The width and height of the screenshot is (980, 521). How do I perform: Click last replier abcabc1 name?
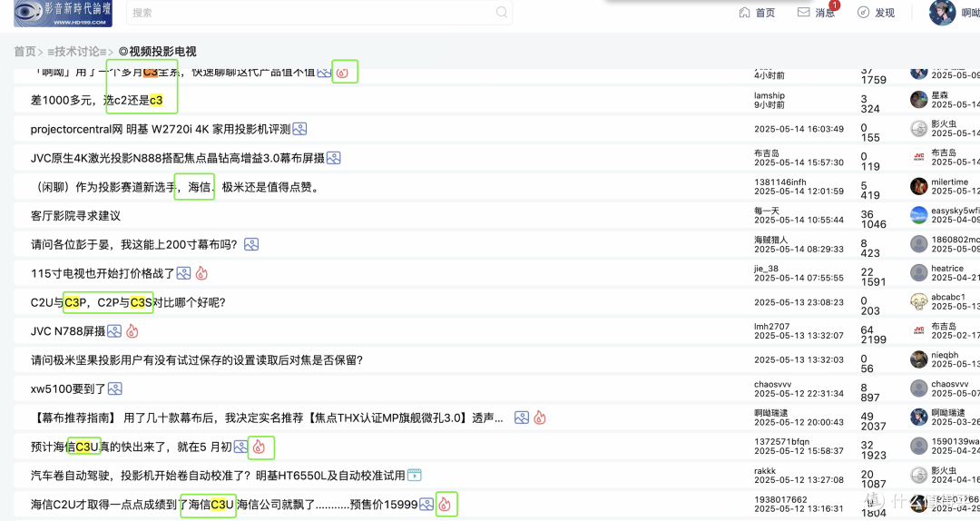[948, 297]
